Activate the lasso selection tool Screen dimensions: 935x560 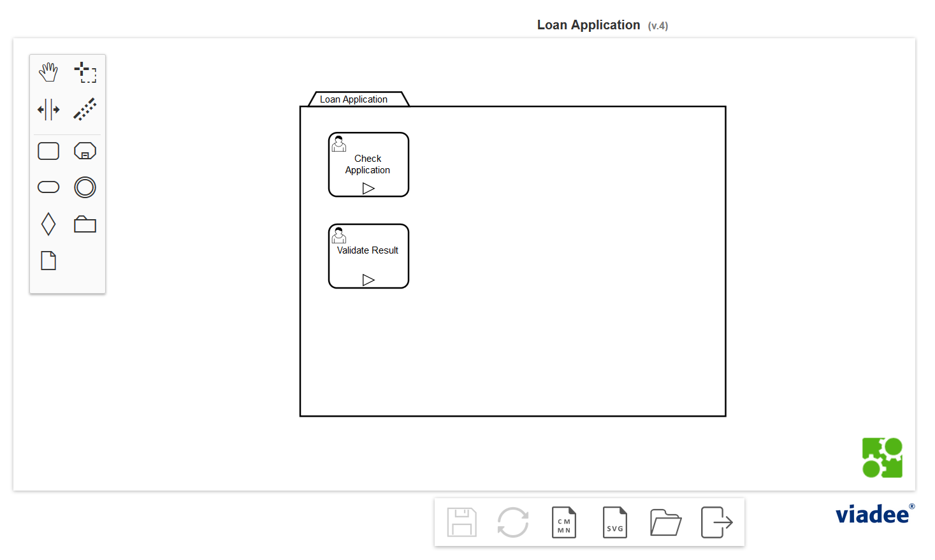pyautogui.click(x=85, y=72)
